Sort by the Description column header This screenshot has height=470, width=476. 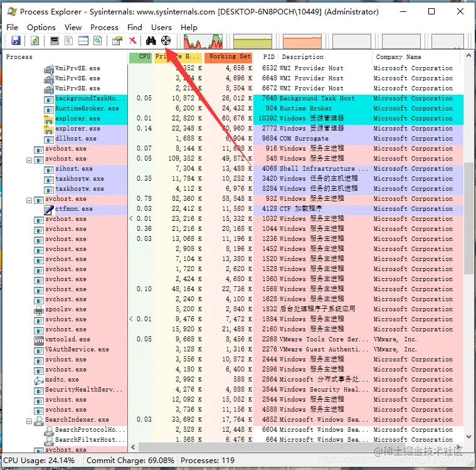pyautogui.click(x=325, y=57)
